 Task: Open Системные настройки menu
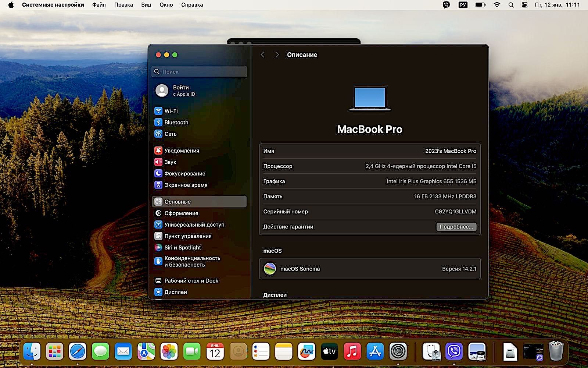53,5
